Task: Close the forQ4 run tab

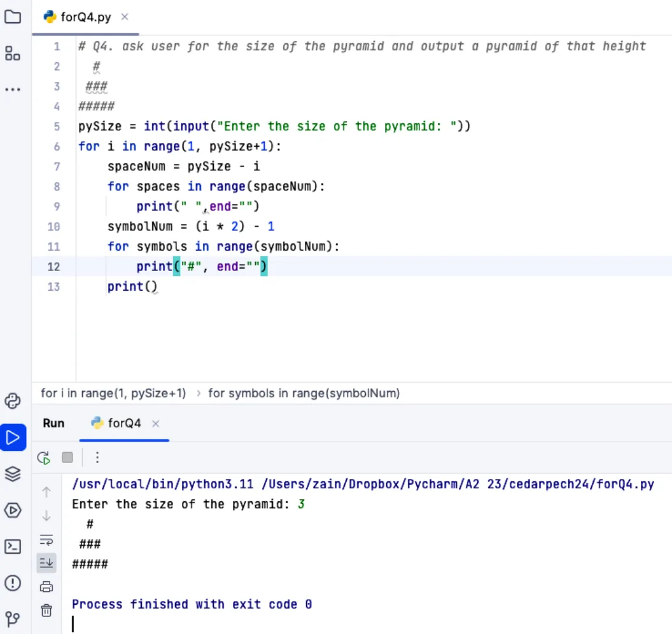Action: tap(155, 424)
